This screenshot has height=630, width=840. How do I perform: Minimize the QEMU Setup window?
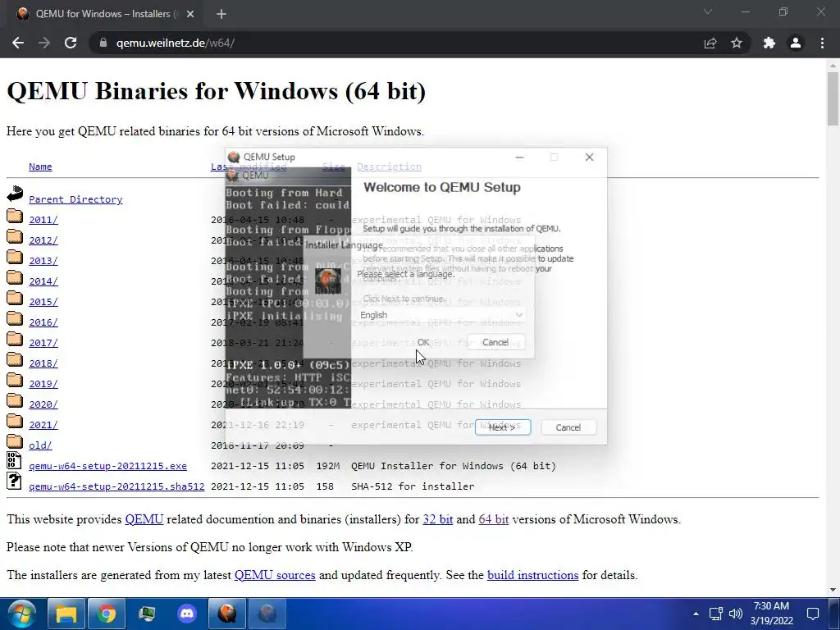pos(519,157)
